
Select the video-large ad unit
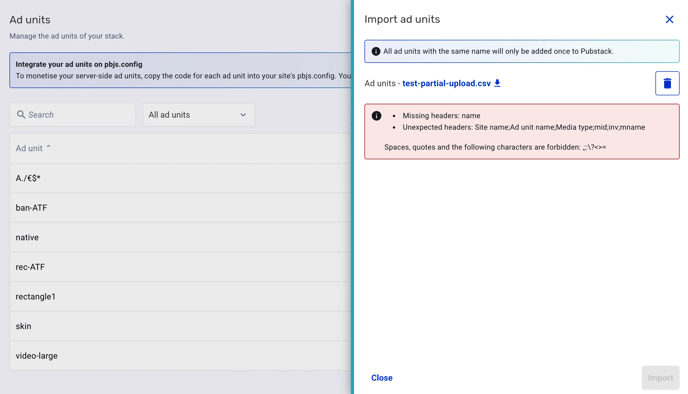tap(180, 356)
